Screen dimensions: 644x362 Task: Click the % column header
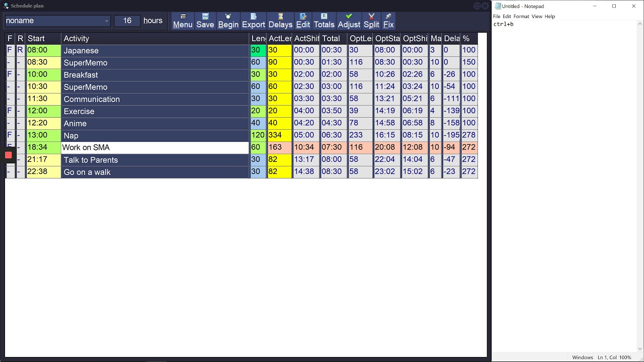(469, 38)
